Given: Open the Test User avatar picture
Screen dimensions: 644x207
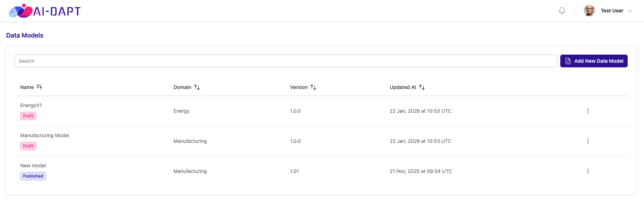Looking at the screenshot, I should tap(589, 11).
